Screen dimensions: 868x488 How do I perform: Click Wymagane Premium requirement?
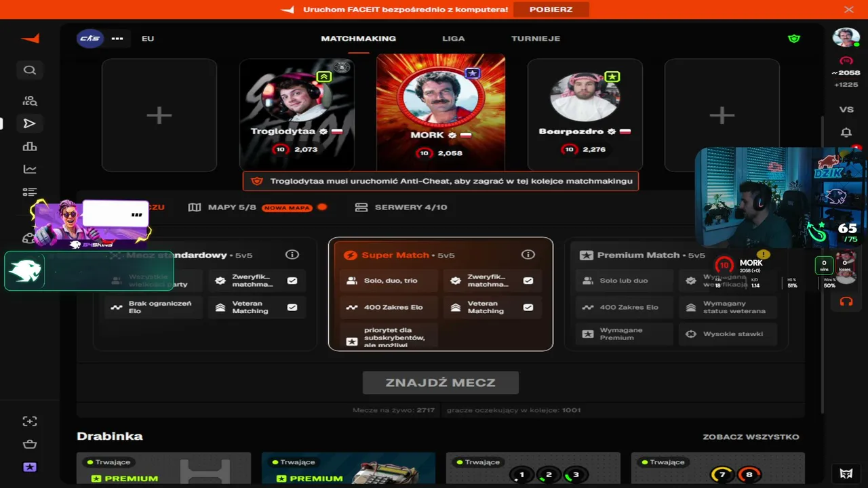point(625,333)
